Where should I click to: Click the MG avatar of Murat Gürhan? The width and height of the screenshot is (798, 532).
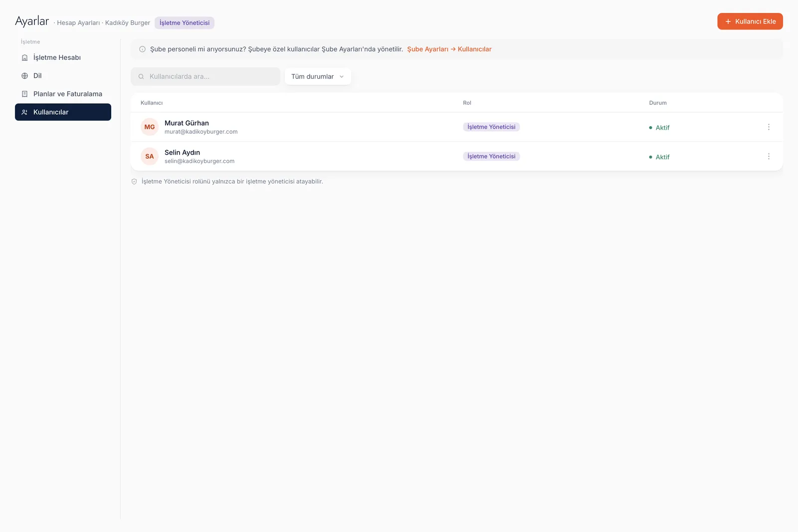point(150,127)
